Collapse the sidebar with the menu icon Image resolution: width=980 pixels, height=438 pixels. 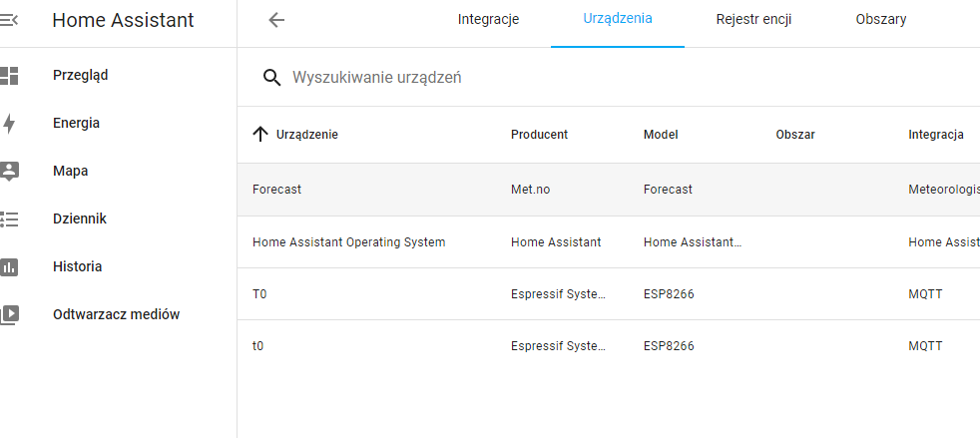click(8, 20)
